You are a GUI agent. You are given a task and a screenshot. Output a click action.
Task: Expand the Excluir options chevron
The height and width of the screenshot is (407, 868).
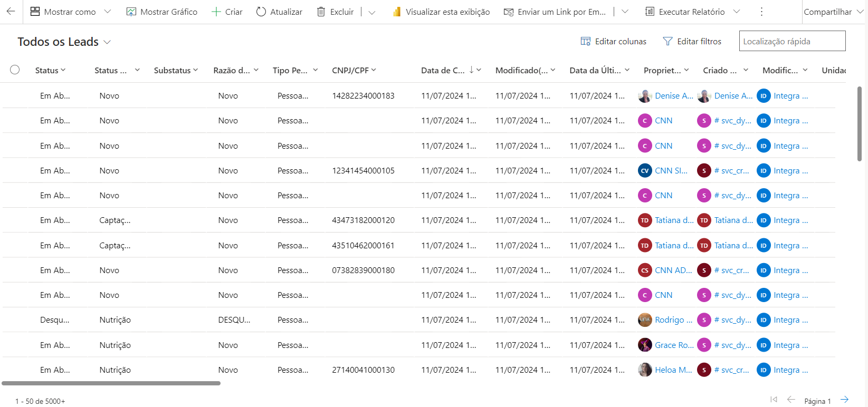(371, 12)
